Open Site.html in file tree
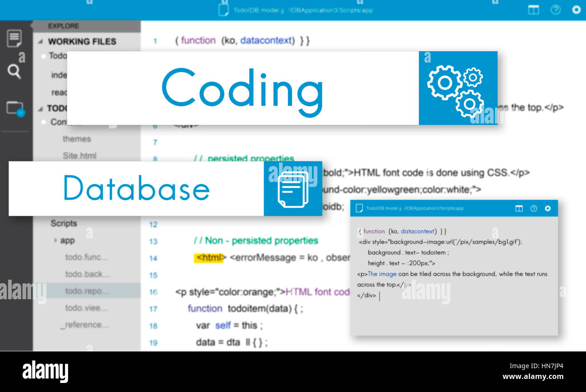Image resolution: width=586 pixels, height=392 pixels. pos(79,156)
